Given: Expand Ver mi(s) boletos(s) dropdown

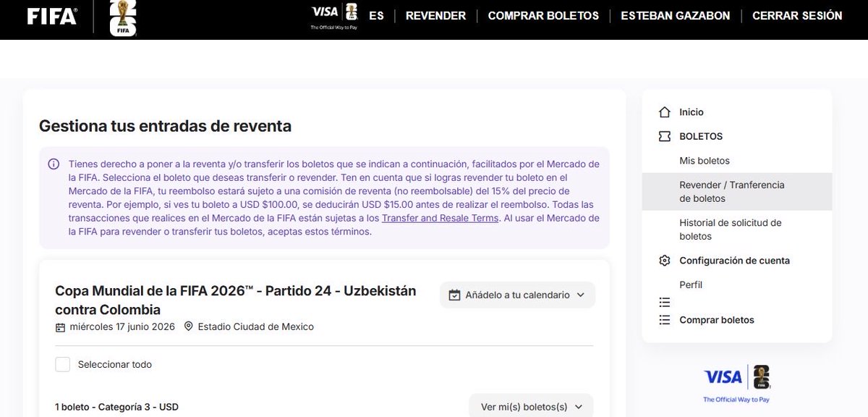Looking at the screenshot, I should pos(531,407).
